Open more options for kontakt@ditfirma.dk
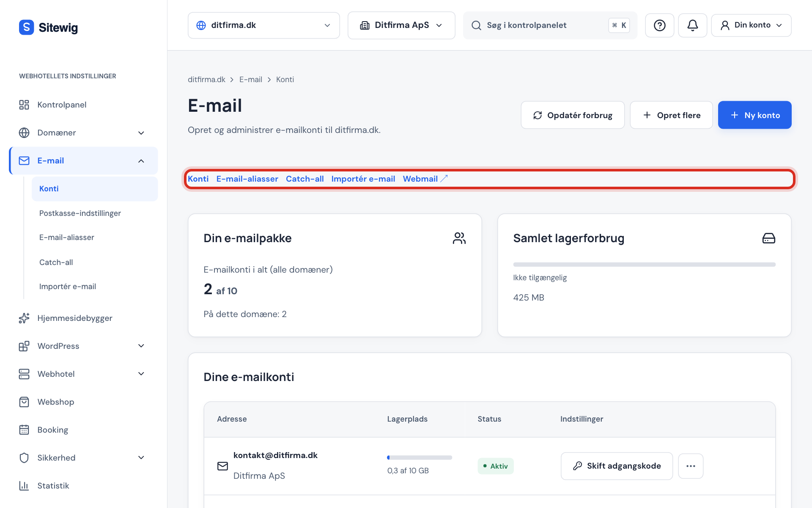812x508 pixels. pos(691,466)
